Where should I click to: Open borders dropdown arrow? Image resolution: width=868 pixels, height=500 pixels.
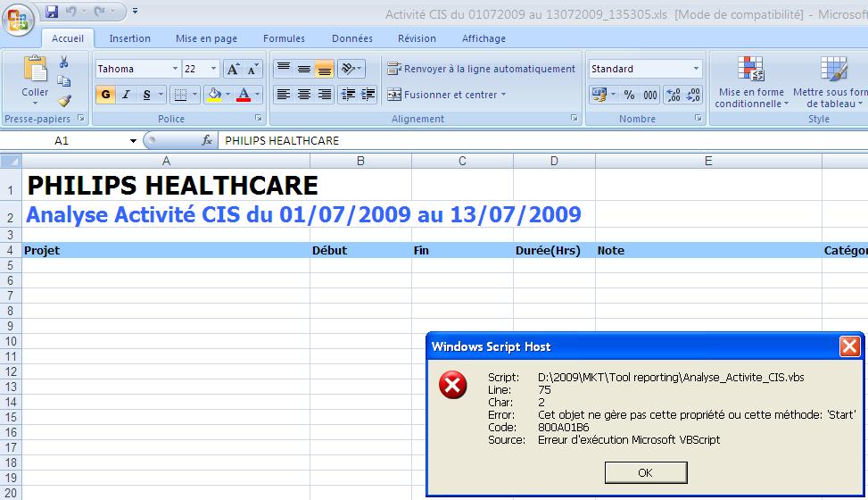point(194,95)
